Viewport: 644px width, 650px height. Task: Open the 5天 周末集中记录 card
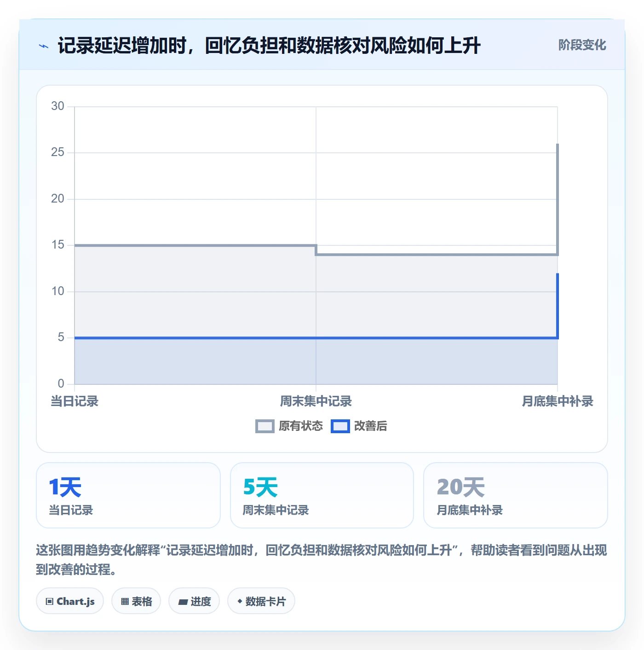click(322, 495)
